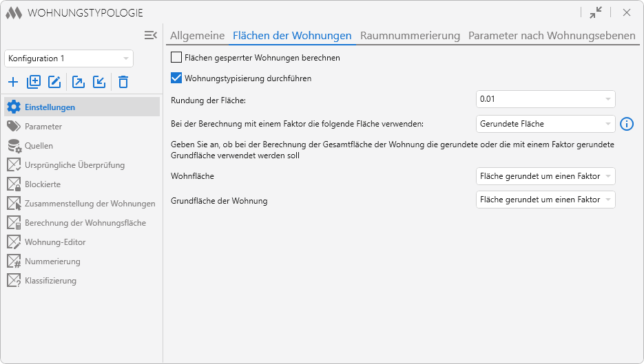Delete configuration using the trash icon
644x364 pixels.
point(123,83)
